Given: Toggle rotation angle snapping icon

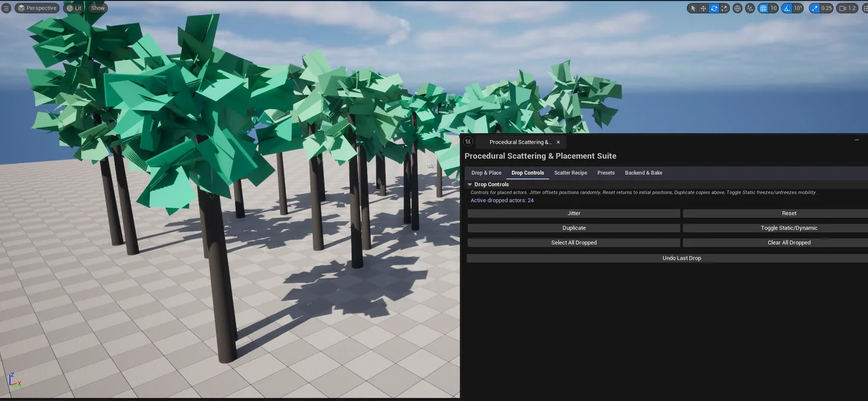Looking at the screenshot, I should tap(787, 8).
